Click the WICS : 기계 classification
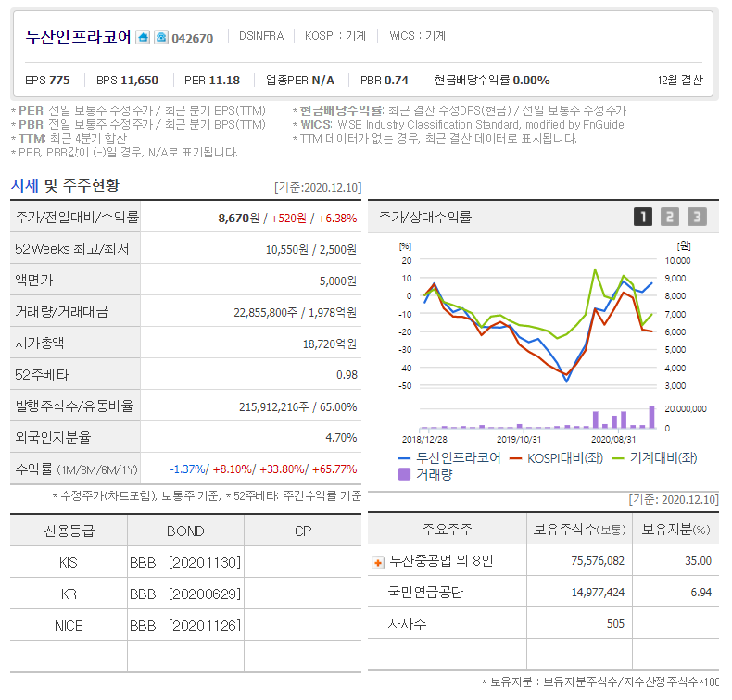Viewport: 732px width, 700px height. coord(417,36)
